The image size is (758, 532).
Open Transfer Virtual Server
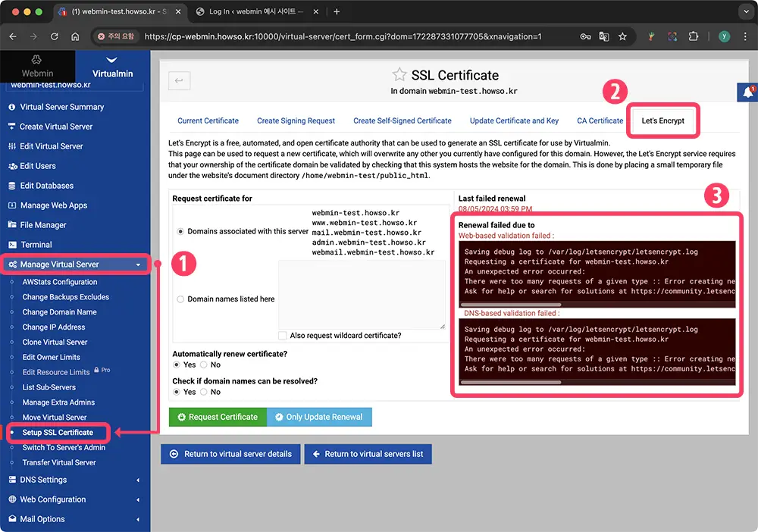59,462
